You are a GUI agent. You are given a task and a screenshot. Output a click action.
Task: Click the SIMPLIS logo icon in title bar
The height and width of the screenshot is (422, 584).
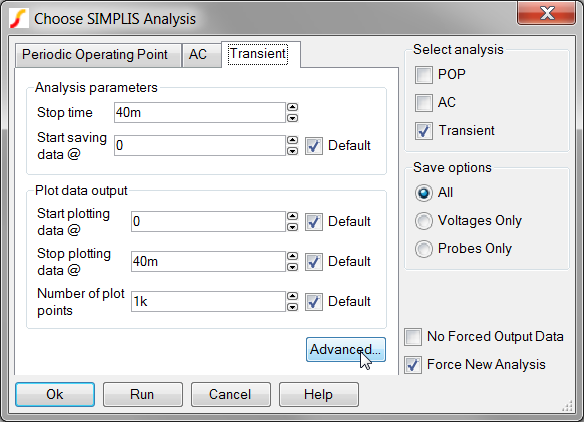pyautogui.click(x=19, y=19)
